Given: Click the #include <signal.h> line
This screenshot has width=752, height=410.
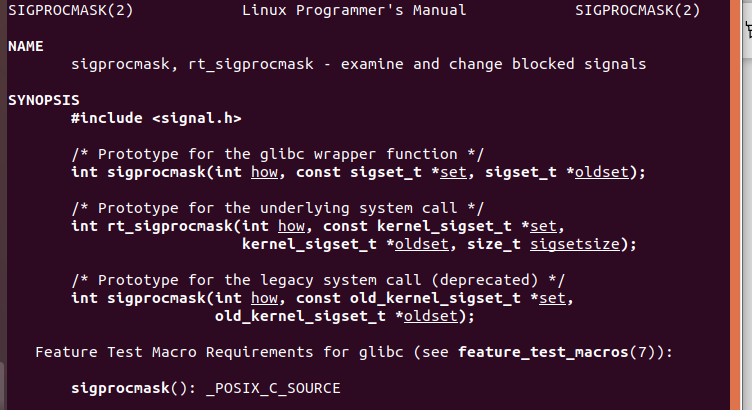Looking at the screenshot, I should [x=156, y=118].
